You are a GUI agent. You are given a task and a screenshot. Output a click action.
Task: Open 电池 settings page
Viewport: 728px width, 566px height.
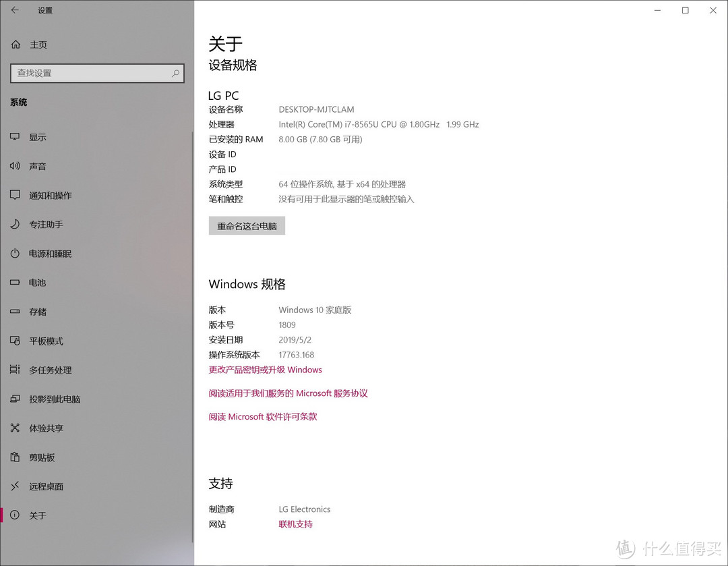click(38, 283)
